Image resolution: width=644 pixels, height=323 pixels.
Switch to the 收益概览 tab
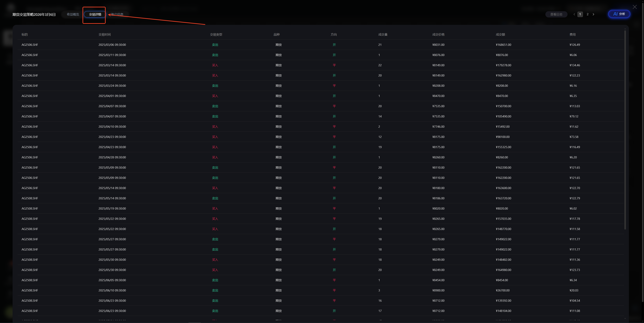pyautogui.click(x=73, y=14)
